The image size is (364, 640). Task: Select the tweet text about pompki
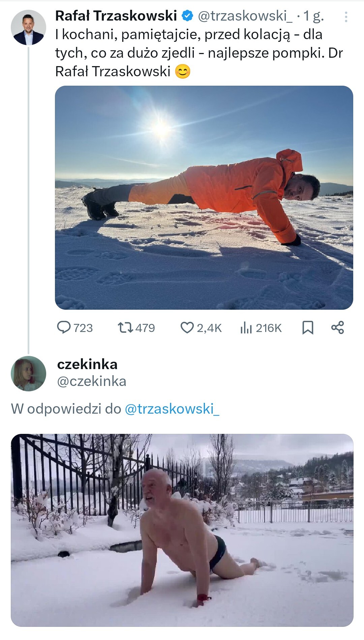pos(199,53)
